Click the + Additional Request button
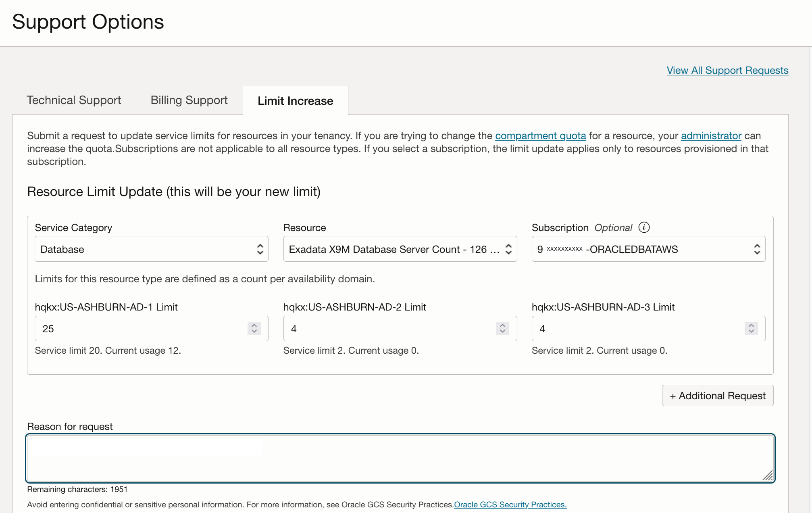The width and height of the screenshot is (812, 513). point(717,395)
